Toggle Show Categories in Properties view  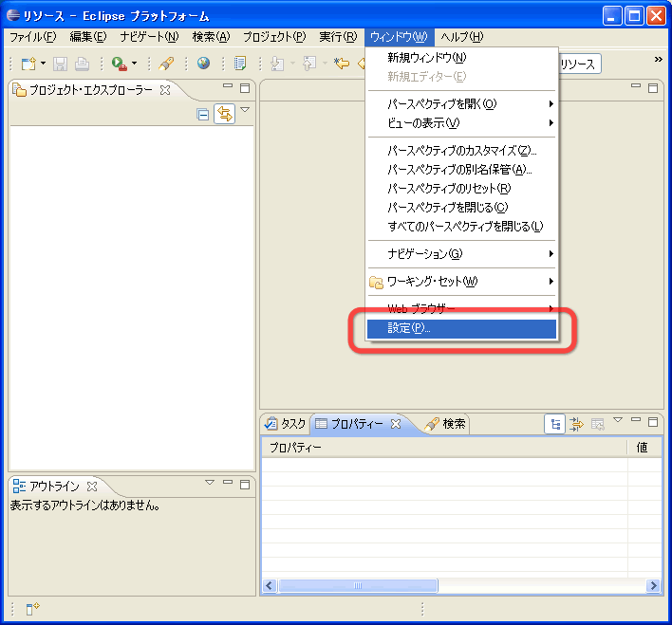pyautogui.click(x=555, y=425)
